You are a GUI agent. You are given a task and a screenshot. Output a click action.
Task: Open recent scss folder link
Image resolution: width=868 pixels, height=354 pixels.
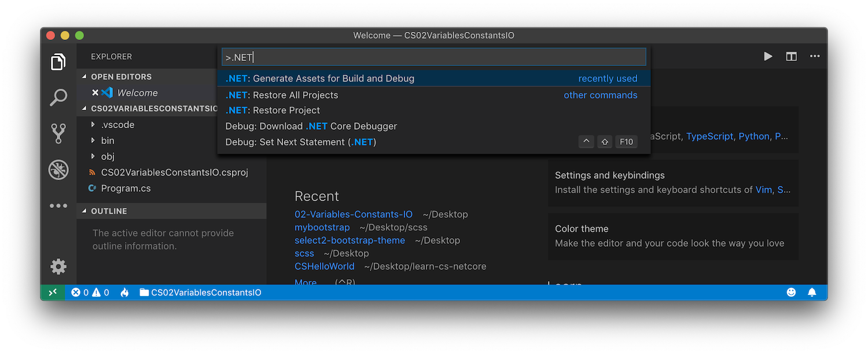(x=304, y=253)
